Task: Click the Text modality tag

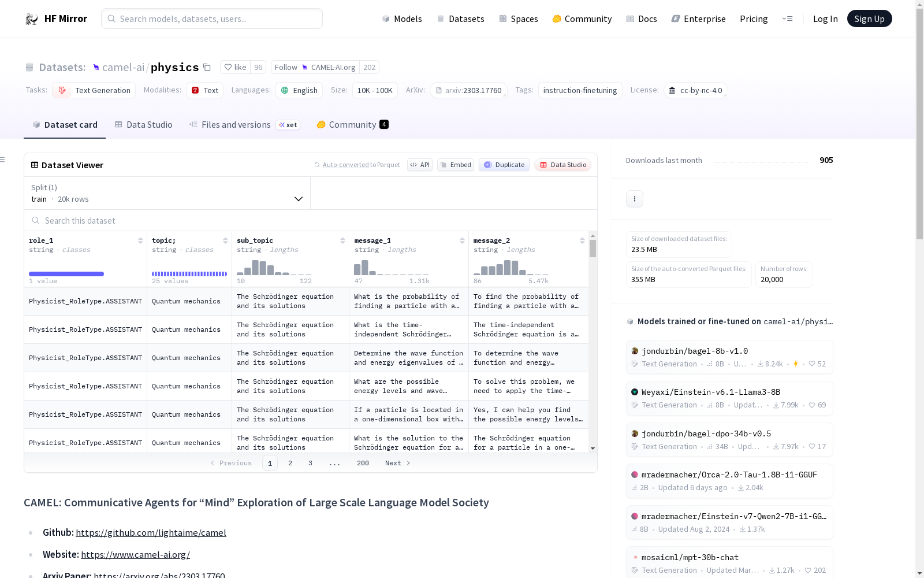Action: [x=204, y=90]
